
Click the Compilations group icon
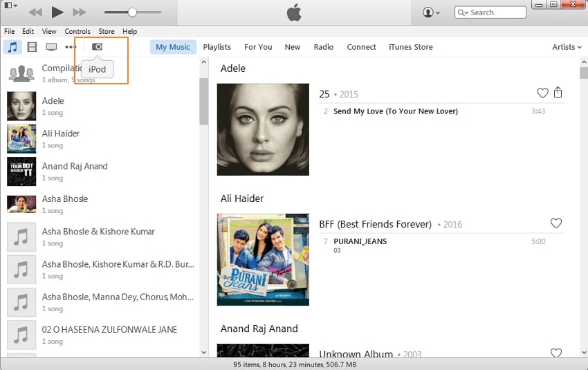(21, 73)
